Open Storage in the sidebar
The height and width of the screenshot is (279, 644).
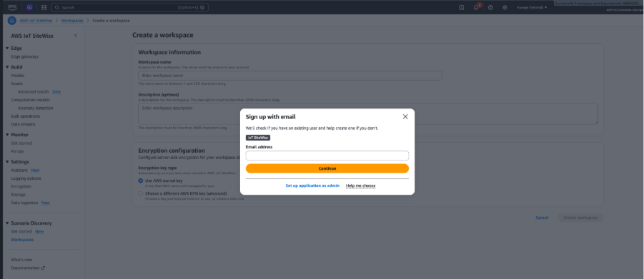(x=18, y=195)
